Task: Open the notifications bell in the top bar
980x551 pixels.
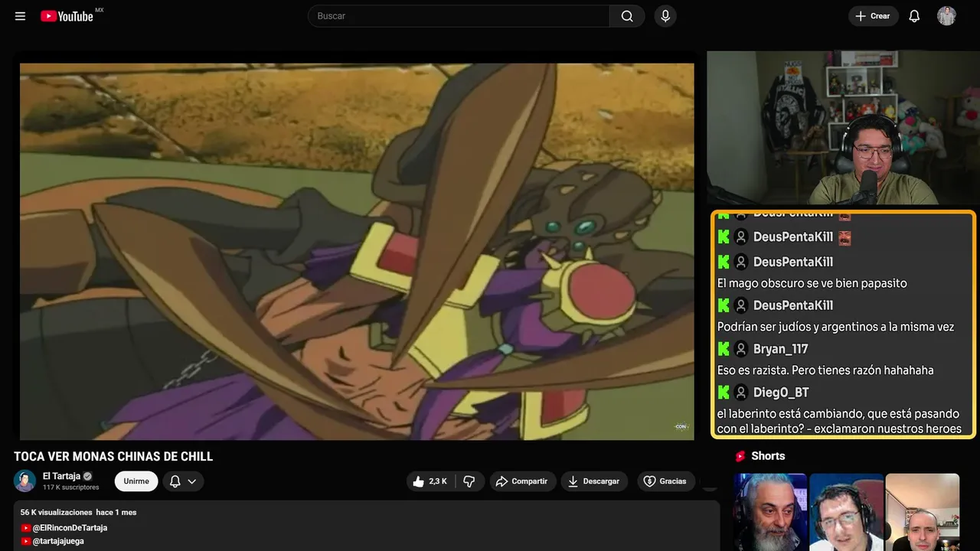Action: click(914, 16)
